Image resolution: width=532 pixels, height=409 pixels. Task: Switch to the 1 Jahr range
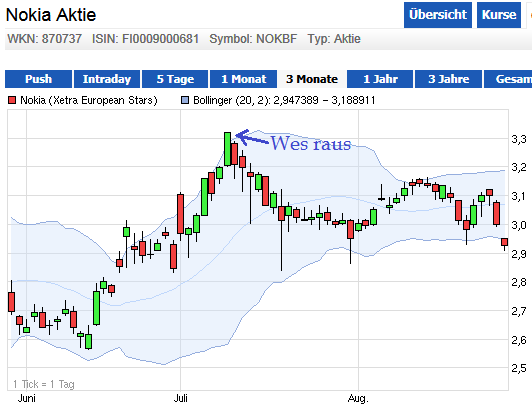[x=380, y=79]
